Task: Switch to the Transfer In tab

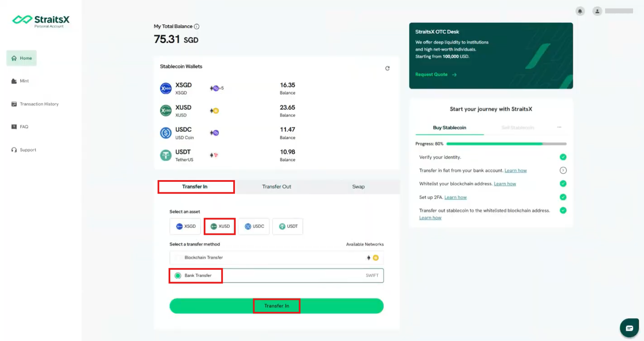Action: (195, 187)
